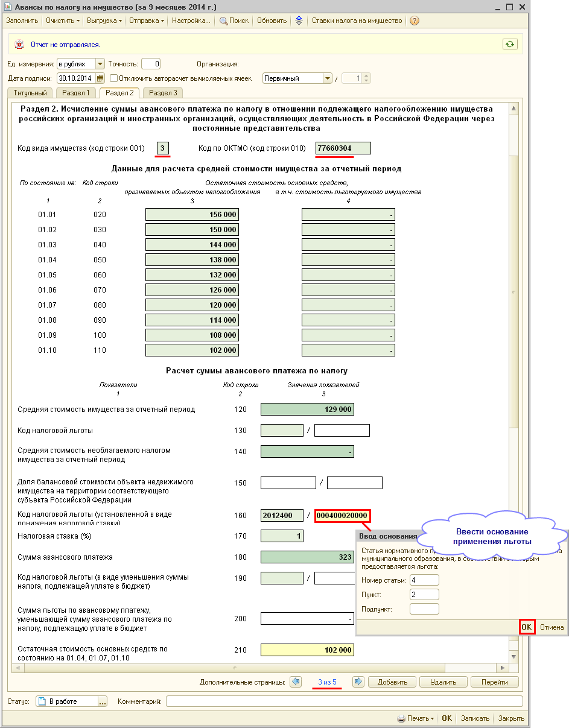This screenshot has width=569, height=728.
Task: Click the Перейти button
Action: click(495, 682)
